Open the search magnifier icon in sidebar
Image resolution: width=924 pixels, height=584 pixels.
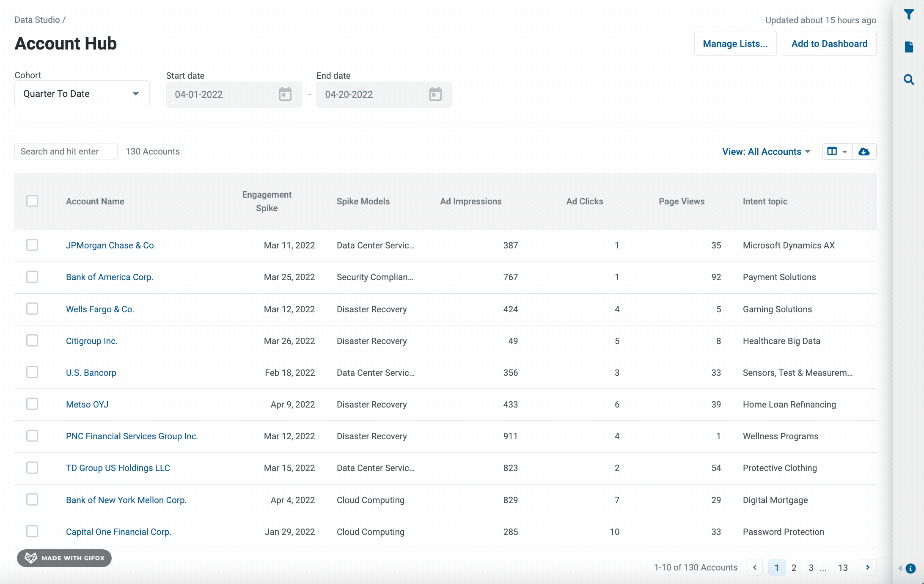tap(909, 80)
